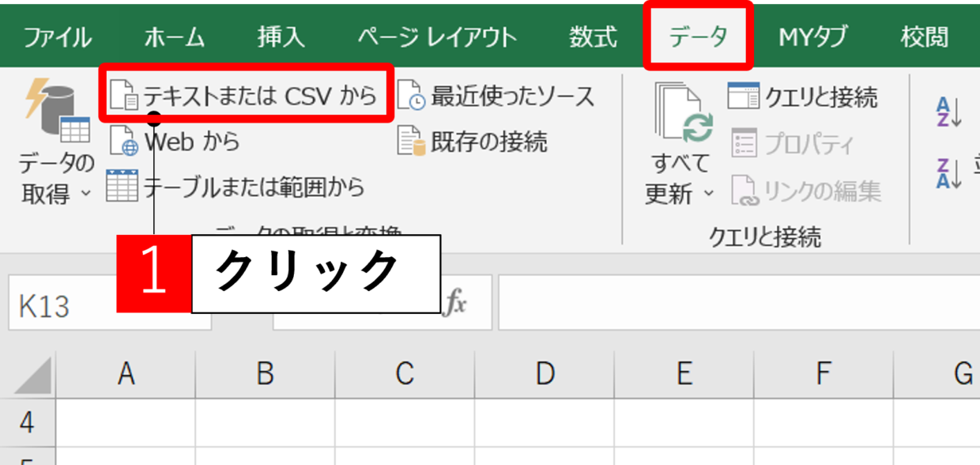Screen dimensions: 980x465
Task: Open the クエリと接続 pane
Action: click(803, 97)
